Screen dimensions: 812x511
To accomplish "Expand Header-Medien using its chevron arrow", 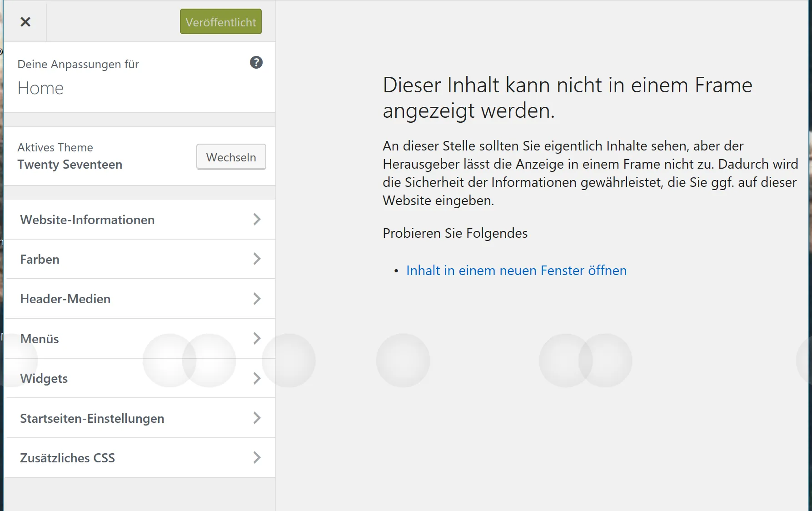I will [257, 299].
